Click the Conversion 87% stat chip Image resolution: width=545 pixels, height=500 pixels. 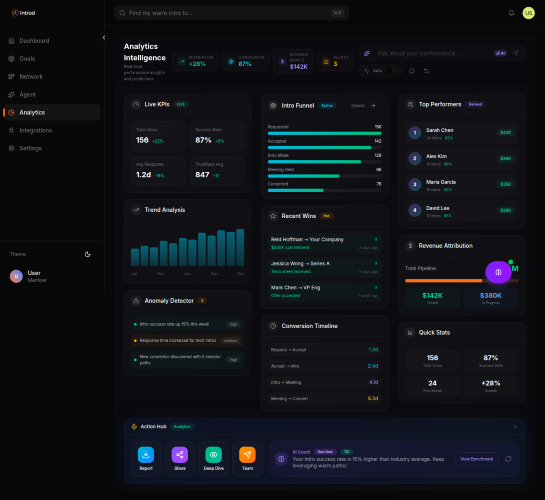tap(245, 61)
